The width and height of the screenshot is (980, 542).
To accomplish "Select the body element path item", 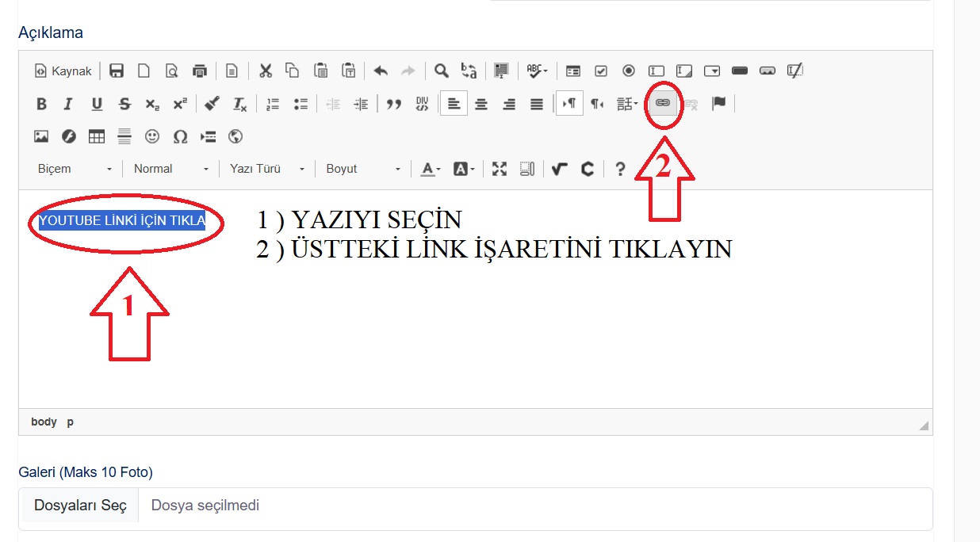I will click(44, 422).
